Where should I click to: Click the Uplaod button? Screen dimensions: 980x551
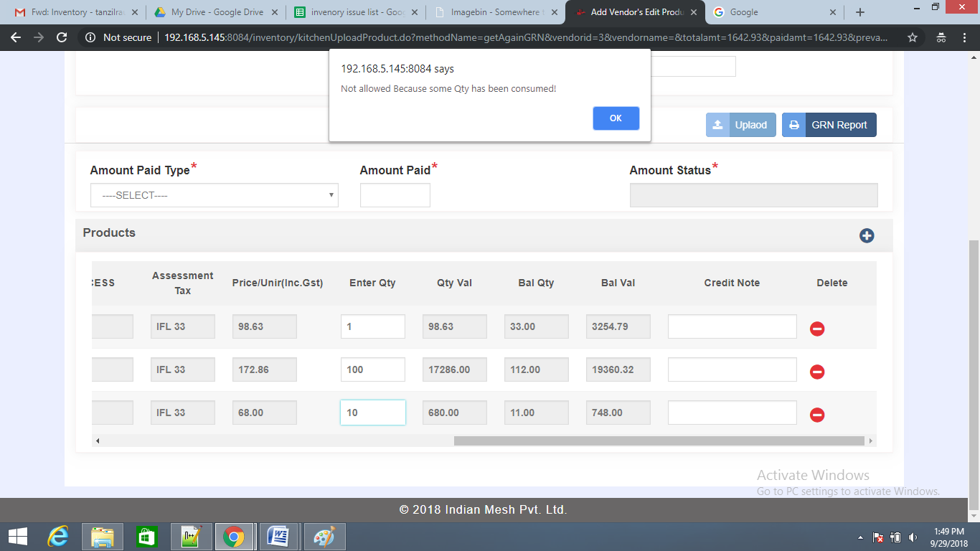pyautogui.click(x=741, y=125)
